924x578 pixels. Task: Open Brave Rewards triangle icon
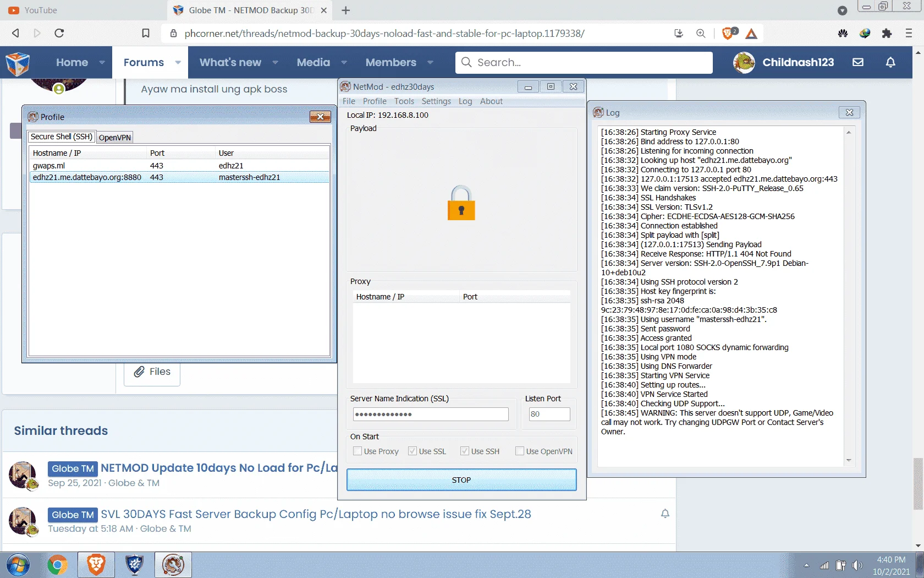(x=751, y=34)
